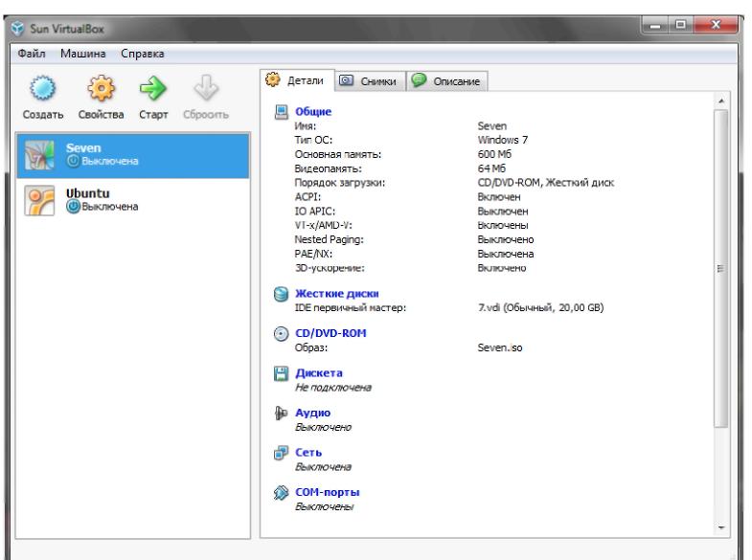Open the Жесткие диски settings link
752x560 pixels.
tap(336, 294)
